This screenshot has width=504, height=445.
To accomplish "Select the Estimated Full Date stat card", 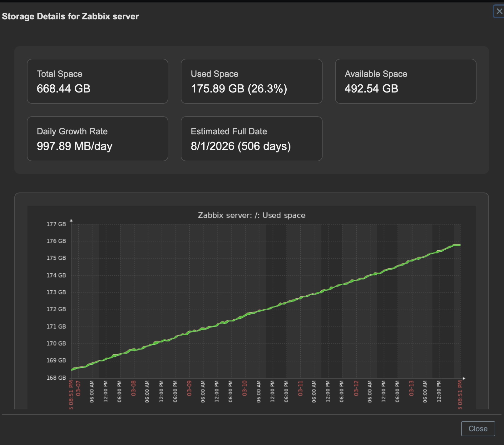I will pyautogui.click(x=251, y=139).
